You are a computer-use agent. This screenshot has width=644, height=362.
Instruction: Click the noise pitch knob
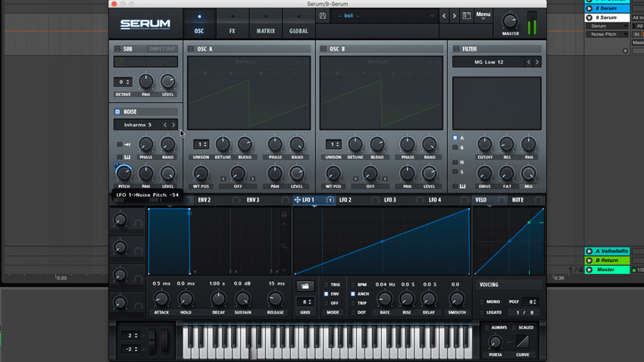click(x=123, y=173)
